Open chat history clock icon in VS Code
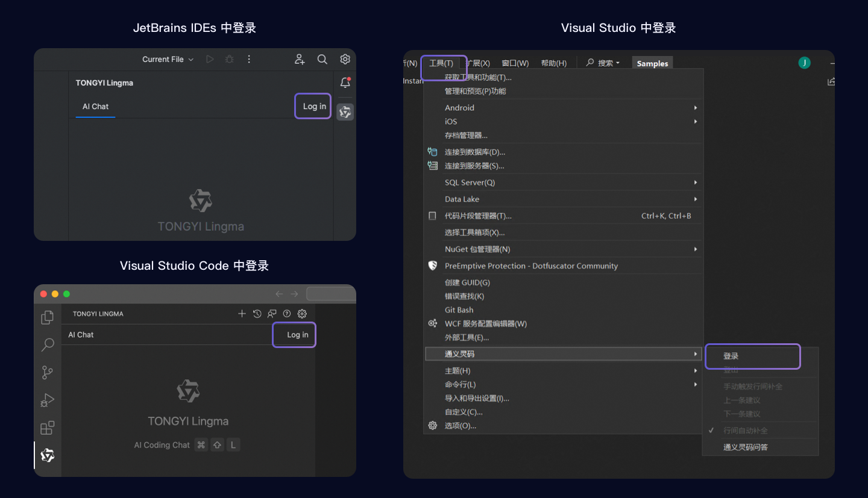 point(257,314)
